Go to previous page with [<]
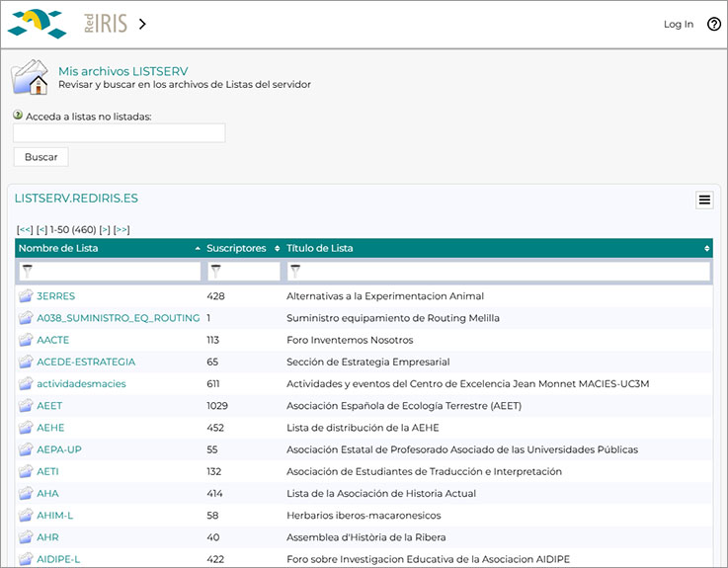Image resolution: width=728 pixels, height=568 pixels. (41, 229)
